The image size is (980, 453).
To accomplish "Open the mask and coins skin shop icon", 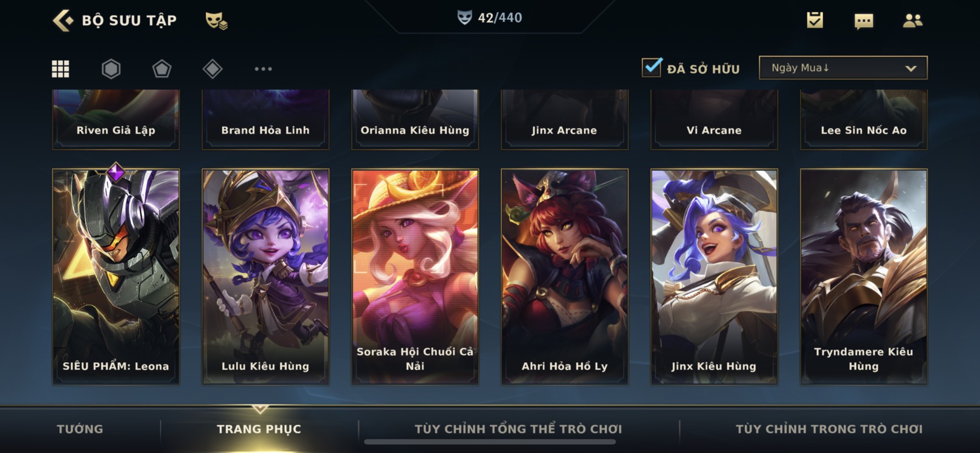I will (216, 20).
